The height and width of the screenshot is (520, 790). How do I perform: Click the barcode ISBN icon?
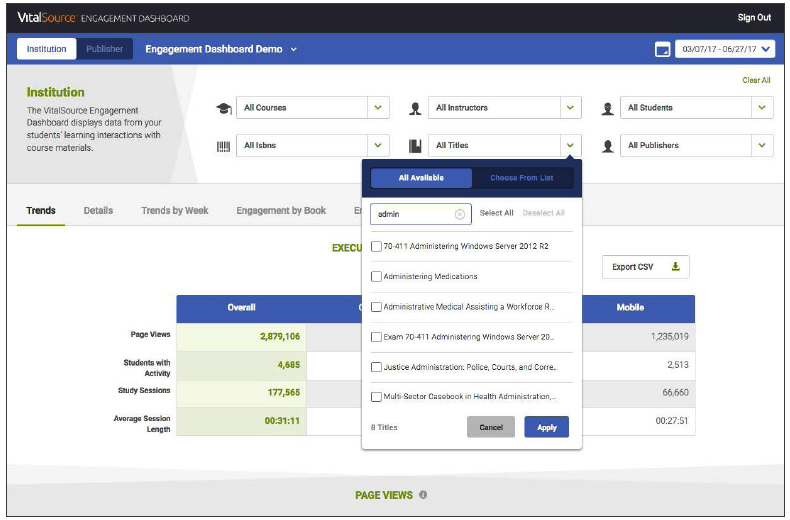(223, 146)
